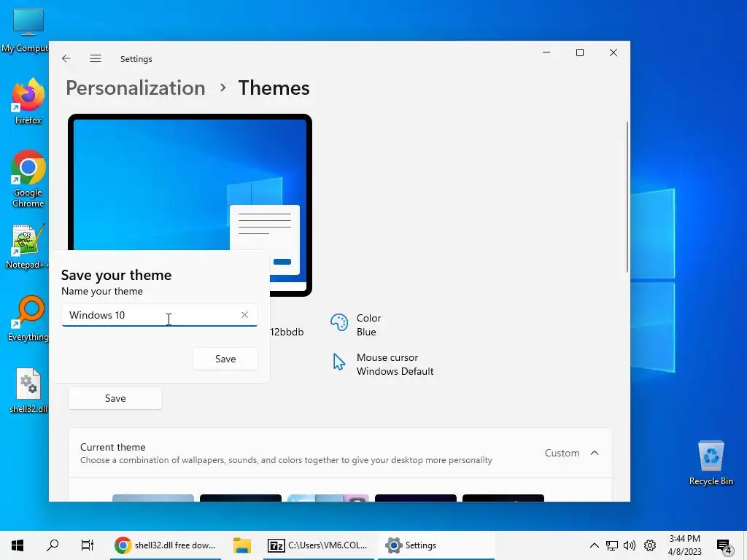
Task: Navigate to Personalization breadcrumb
Action: coord(135,88)
